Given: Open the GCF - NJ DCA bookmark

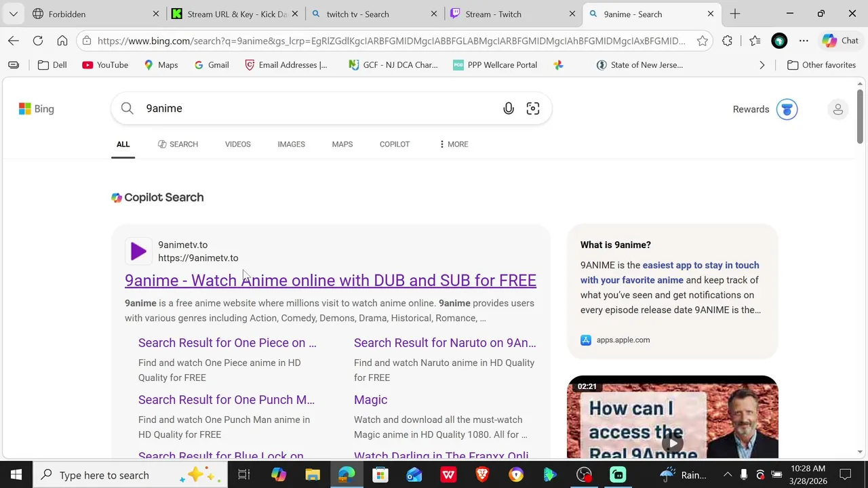Looking at the screenshot, I should (393, 65).
